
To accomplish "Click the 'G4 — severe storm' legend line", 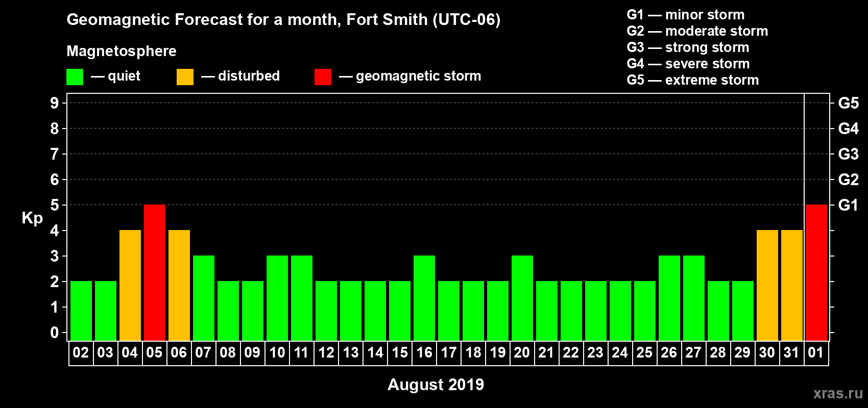I will pos(688,64).
